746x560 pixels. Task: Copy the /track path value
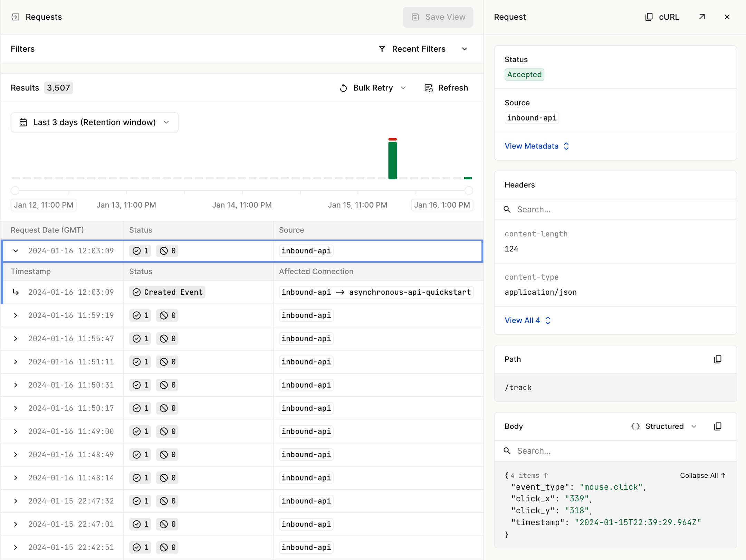pos(717,359)
